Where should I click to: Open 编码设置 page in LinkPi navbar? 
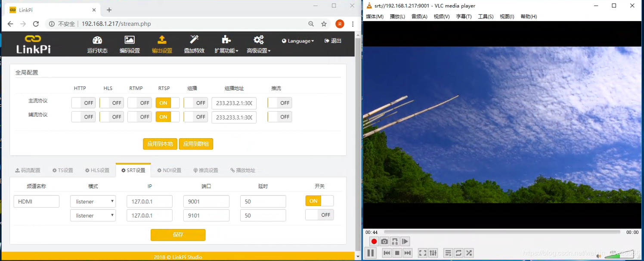point(130,45)
